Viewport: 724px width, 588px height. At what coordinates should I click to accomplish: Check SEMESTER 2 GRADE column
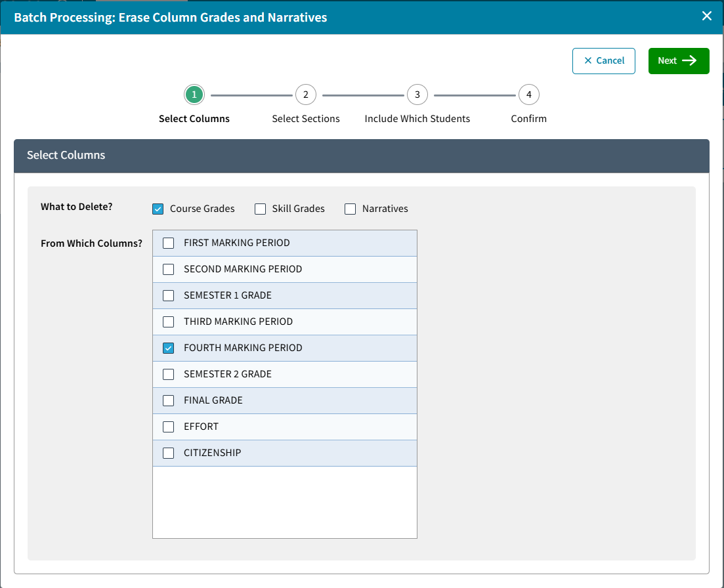click(169, 374)
